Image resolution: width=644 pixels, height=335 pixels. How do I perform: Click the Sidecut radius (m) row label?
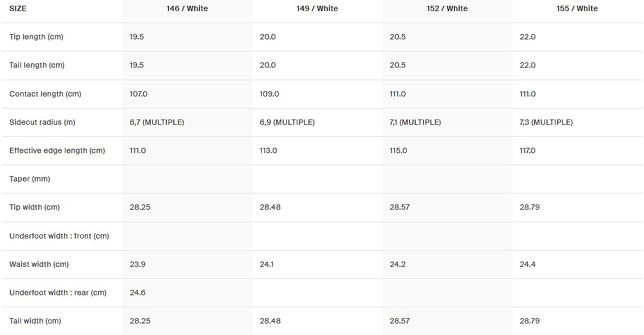[x=42, y=122]
